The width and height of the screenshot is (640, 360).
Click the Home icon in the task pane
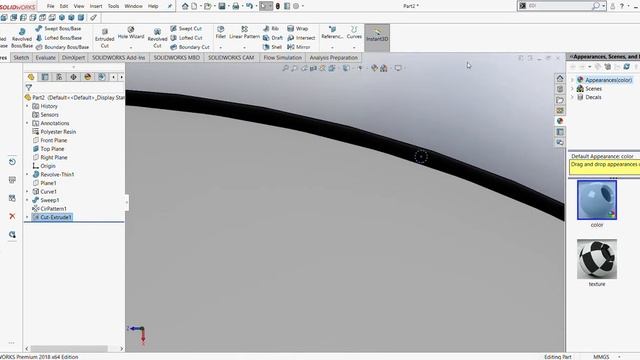(x=560, y=78)
